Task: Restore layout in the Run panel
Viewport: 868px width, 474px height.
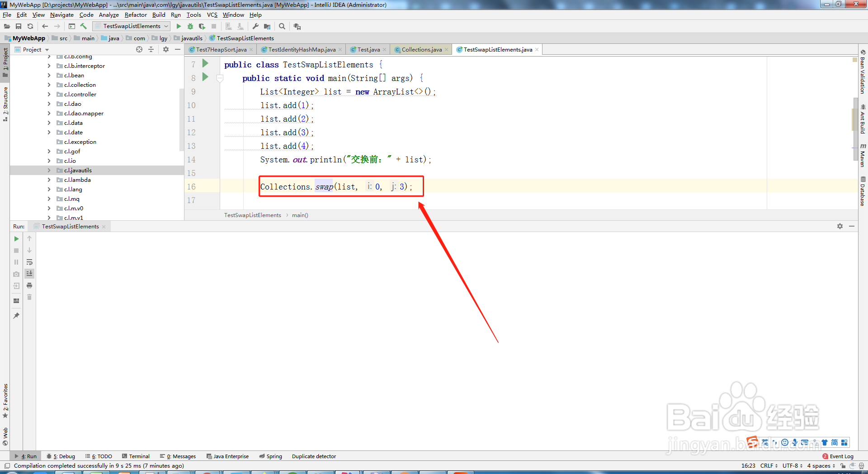Action: tap(16, 301)
